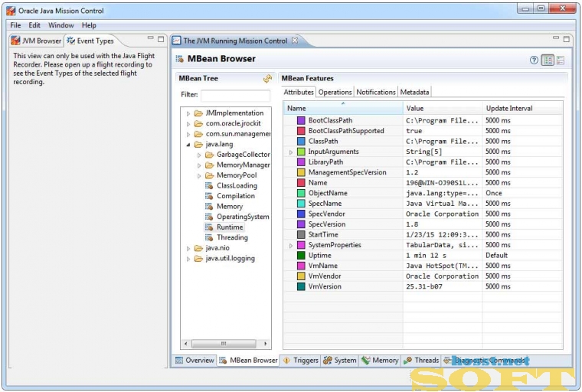Open the File menu
This screenshot has width=582, height=392.
pos(15,25)
